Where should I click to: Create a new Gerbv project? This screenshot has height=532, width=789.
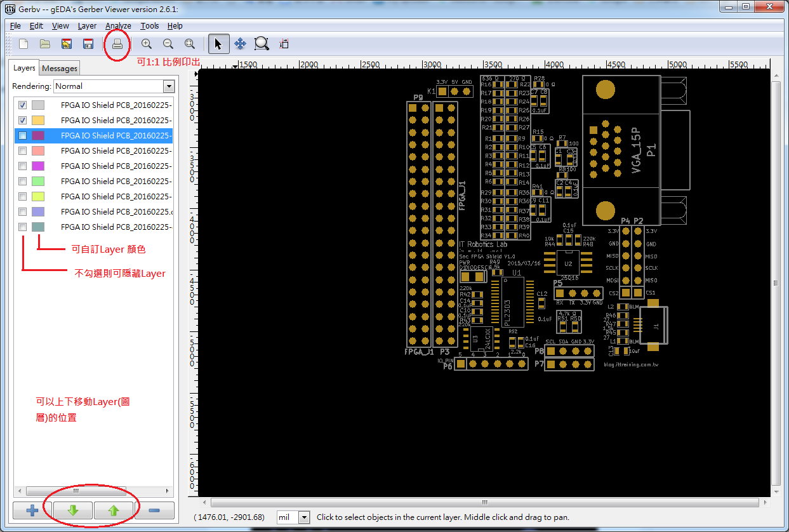(x=23, y=43)
